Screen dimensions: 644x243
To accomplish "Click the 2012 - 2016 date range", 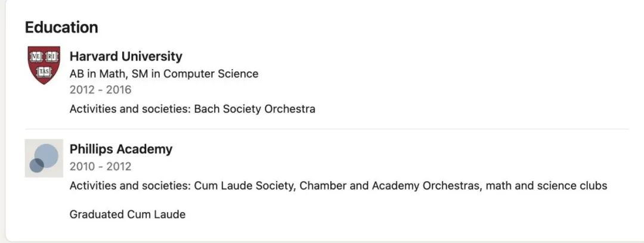I will [x=101, y=89].
